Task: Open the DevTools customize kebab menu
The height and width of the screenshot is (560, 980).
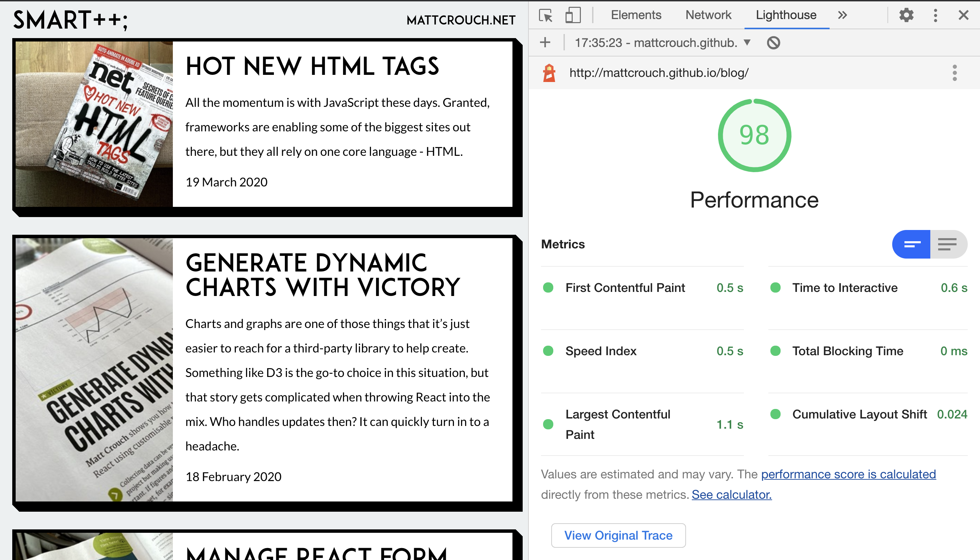Action: pos(935,15)
